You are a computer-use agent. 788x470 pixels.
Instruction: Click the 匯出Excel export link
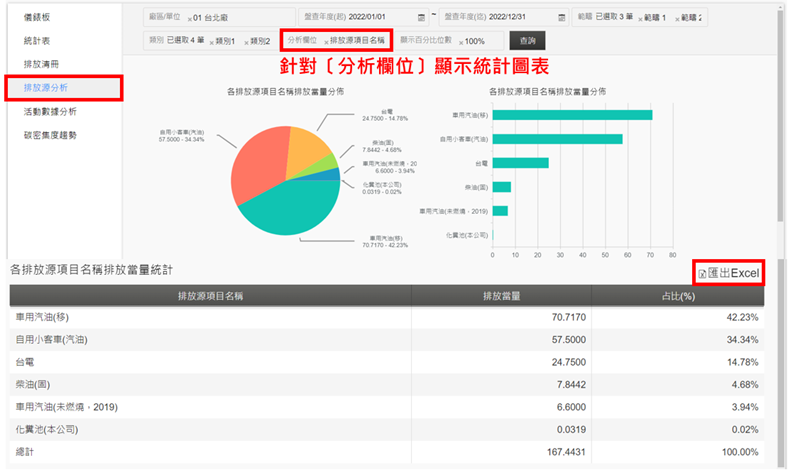735,273
